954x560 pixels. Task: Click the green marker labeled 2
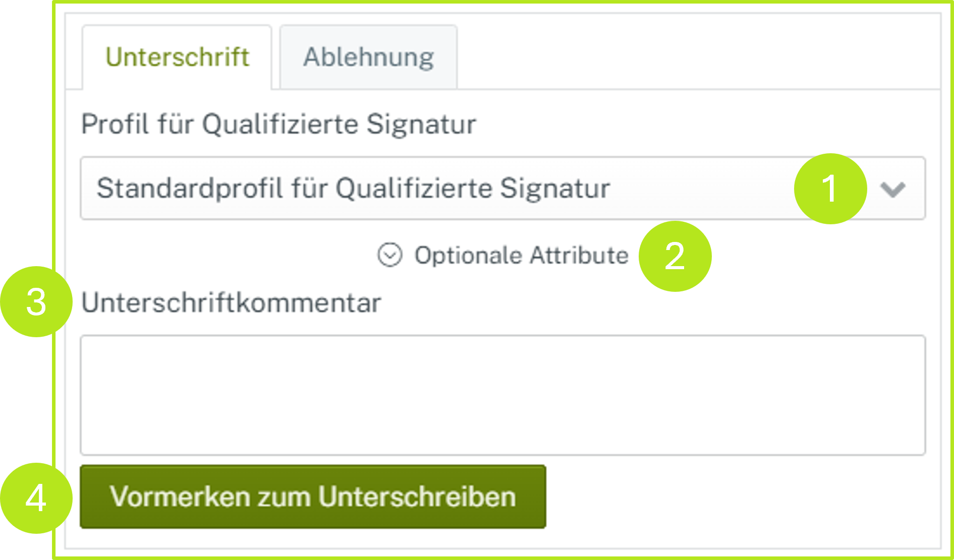coord(675,256)
